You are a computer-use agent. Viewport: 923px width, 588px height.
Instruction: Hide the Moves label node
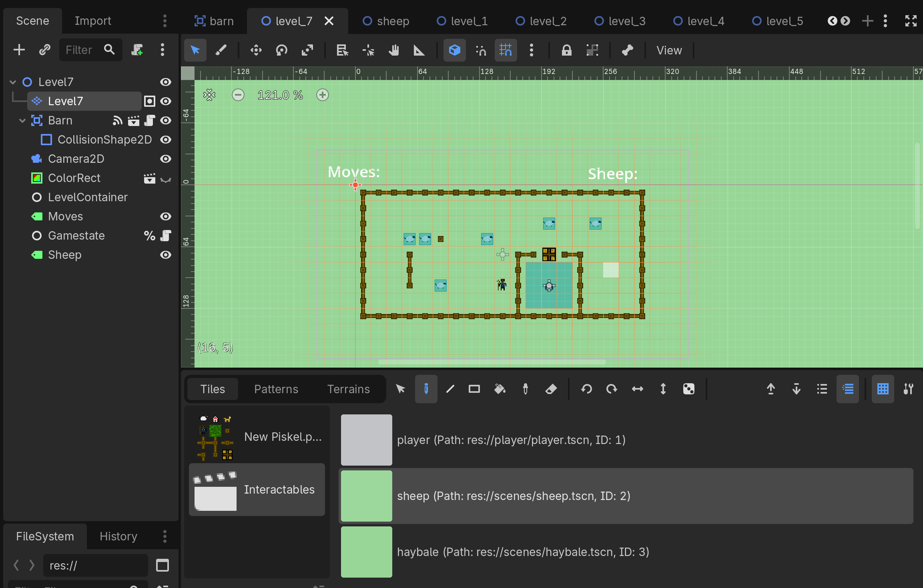point(166,216)
